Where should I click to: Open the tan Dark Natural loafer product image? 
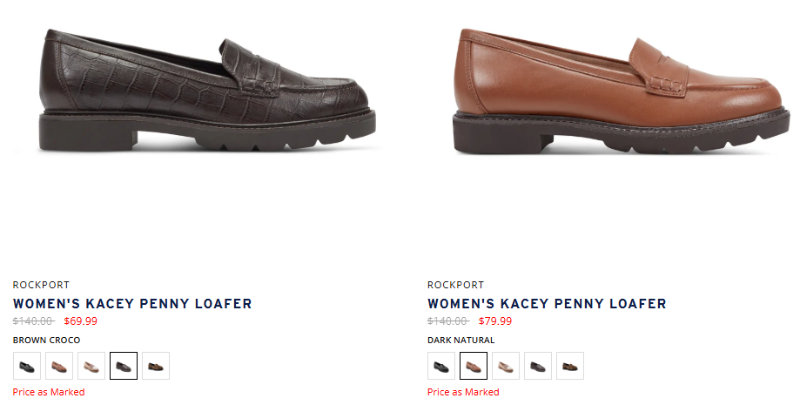click(x=621, y=91)
